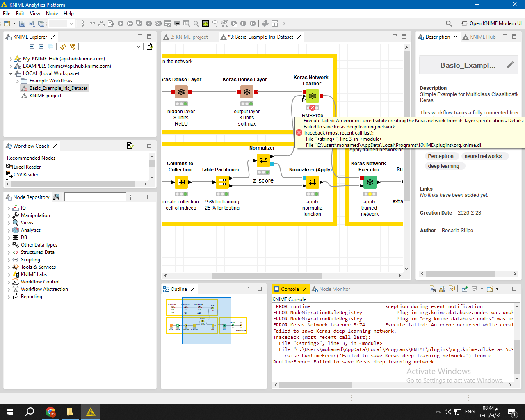Click the Execute all nodes toolbar icon

(130, 24)
